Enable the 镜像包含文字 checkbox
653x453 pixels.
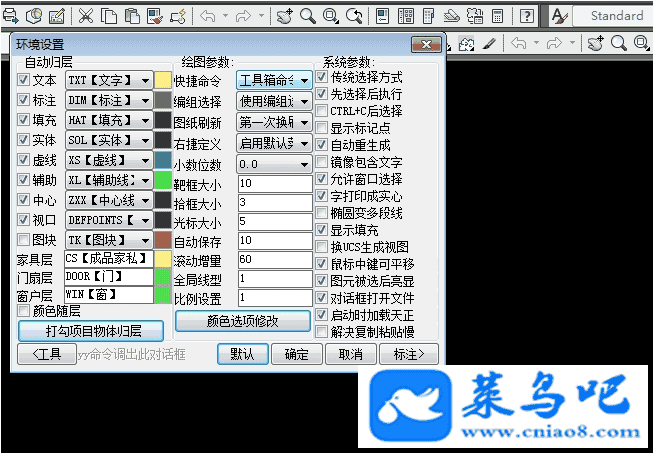click(x=321, y=161)
